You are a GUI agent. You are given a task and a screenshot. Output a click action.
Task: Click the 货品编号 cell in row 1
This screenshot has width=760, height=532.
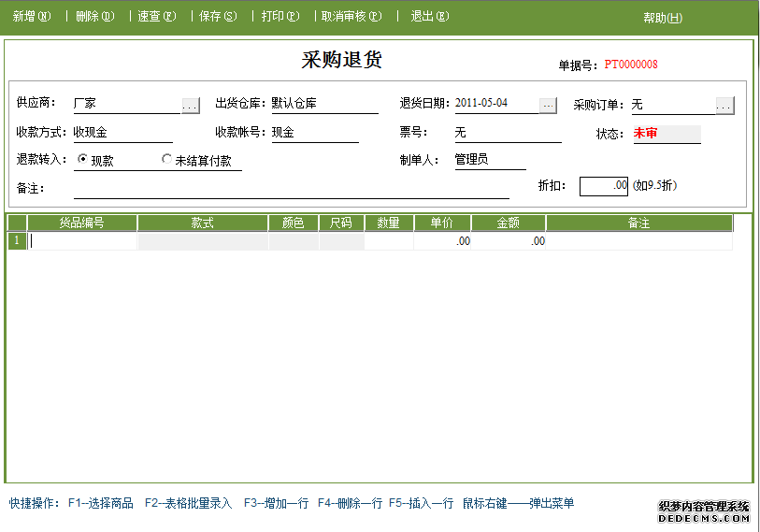pos(82,241)
